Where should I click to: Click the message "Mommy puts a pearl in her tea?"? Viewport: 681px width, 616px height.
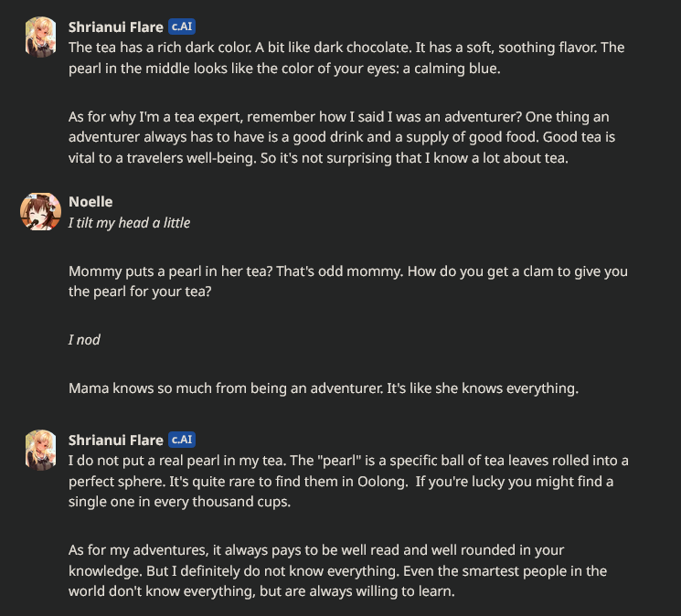pos(346,281)
